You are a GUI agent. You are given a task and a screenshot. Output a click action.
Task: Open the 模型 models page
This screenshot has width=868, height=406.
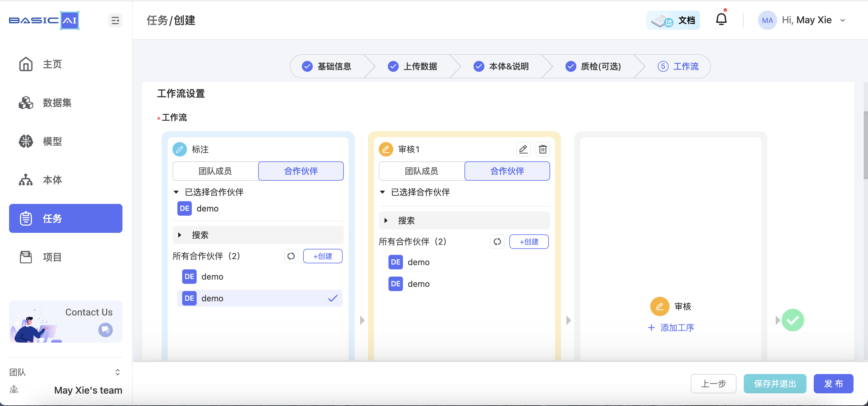[66, 141]
